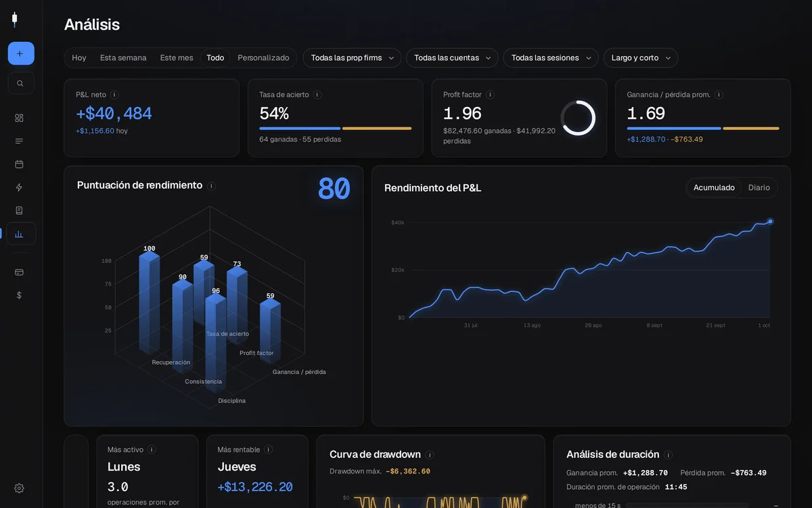The width and height of the screenshot is (812, 508).
Task: Click the blue plus button in sidebar
Action: [21, 54]
